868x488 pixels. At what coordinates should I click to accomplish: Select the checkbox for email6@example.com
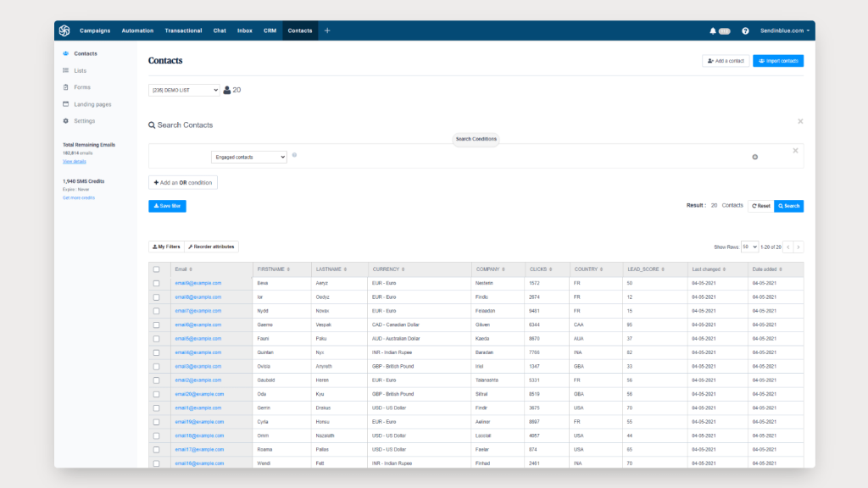(157, 324)
